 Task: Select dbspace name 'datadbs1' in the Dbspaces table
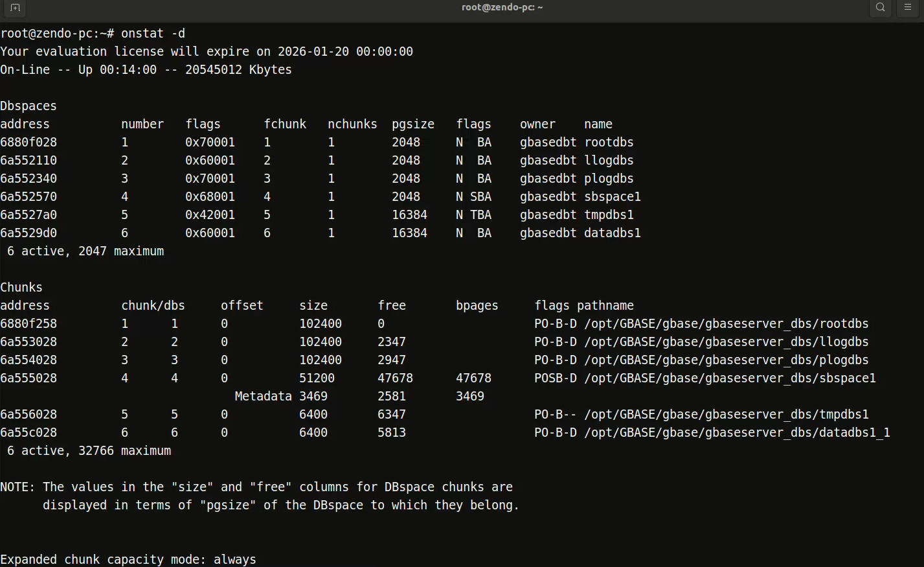coord(613,233)
